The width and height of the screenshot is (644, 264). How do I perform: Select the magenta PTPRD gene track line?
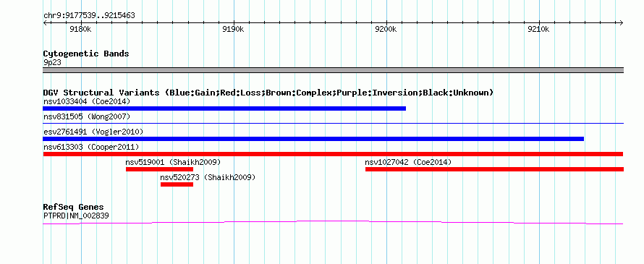333,223
